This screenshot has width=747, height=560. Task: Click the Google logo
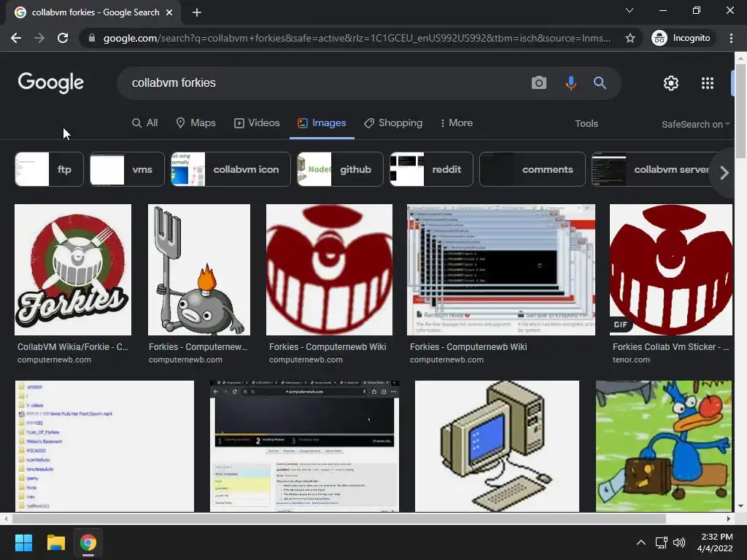pyautogui.click(x=51, y=83)
